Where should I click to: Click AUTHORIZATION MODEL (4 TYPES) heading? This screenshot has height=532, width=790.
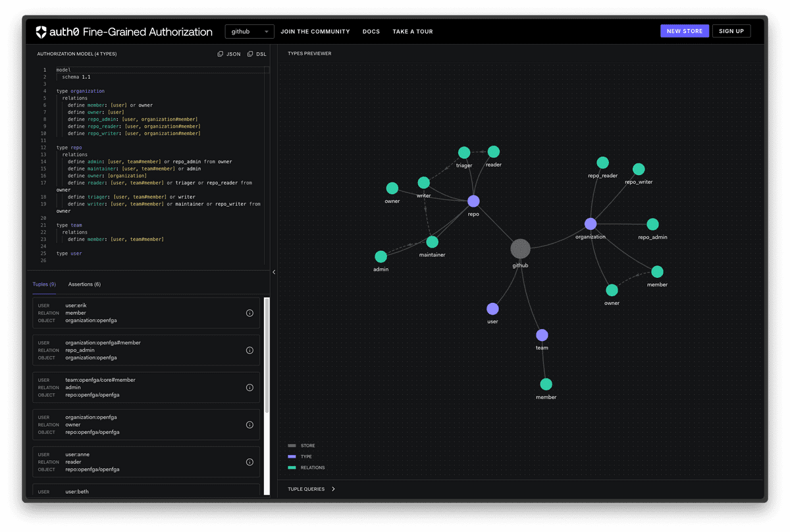76,54
